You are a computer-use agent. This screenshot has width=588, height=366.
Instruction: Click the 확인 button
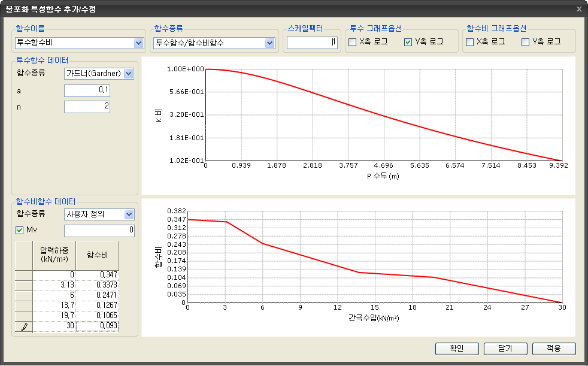[457, 349]
